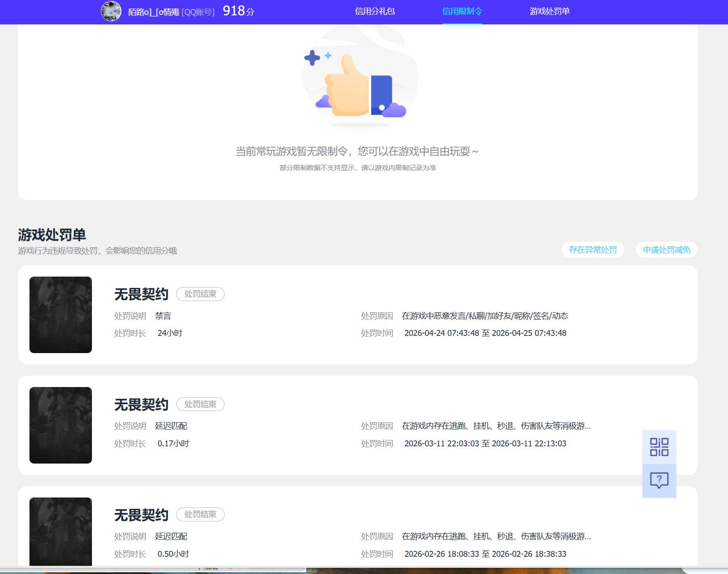Open thumbnail of the 0.17小时 penalty card

(x=61, y=425)
